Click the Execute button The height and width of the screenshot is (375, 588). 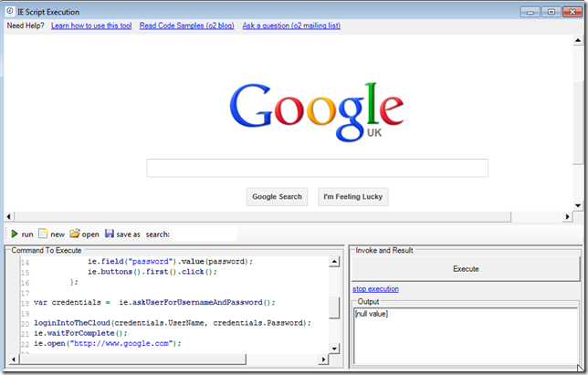(x=466, y=268)
